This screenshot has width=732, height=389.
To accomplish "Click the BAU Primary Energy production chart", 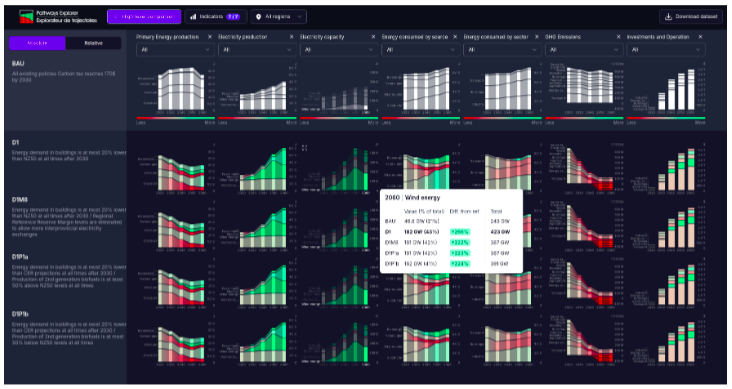I will (176, 89).
